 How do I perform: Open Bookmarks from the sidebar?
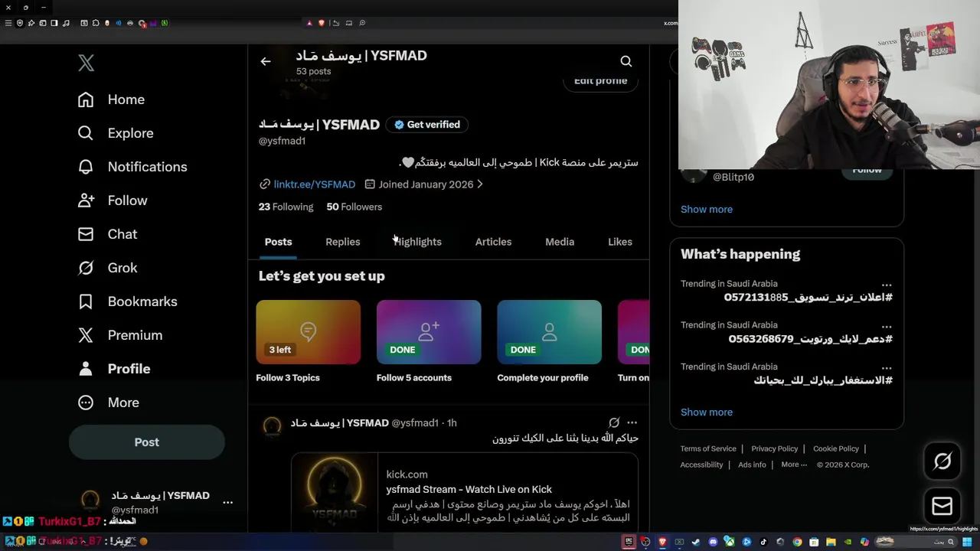pos(127,302)
